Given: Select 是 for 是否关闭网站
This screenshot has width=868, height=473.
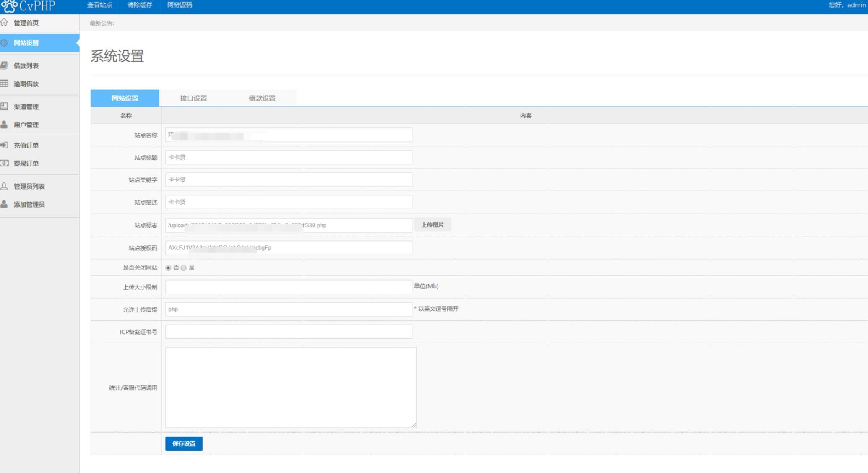Looking at the screenshot, I should [183, 268].
